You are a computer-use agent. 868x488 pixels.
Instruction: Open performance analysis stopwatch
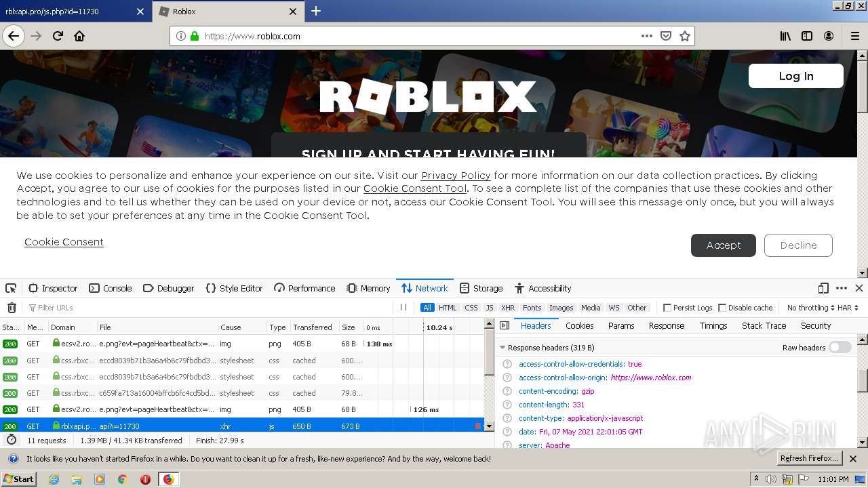tap(12, 440)
